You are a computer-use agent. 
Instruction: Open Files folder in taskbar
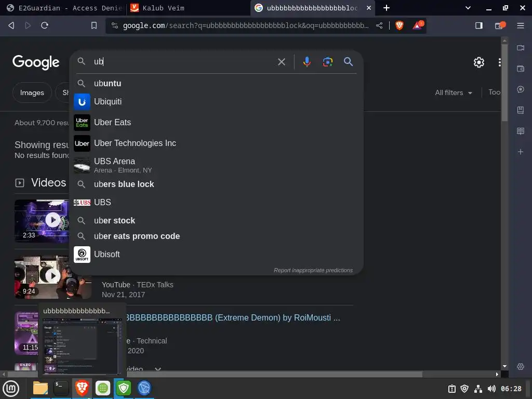tap(41, 389)
